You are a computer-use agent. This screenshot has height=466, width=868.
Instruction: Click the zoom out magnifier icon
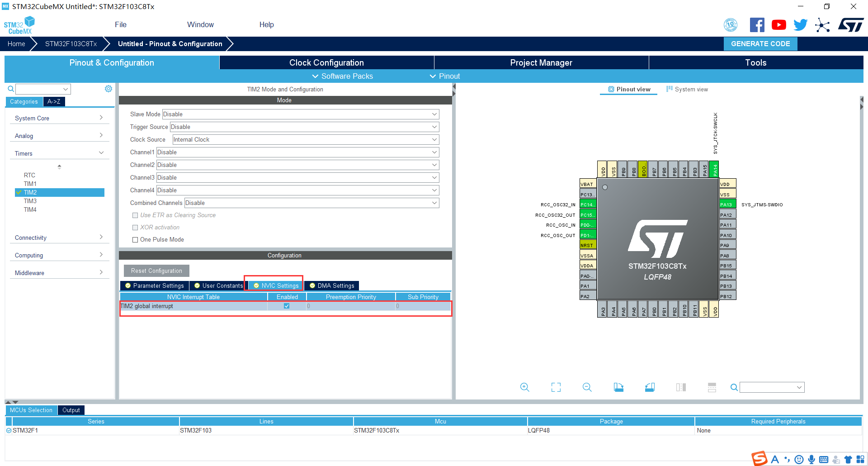587,387
